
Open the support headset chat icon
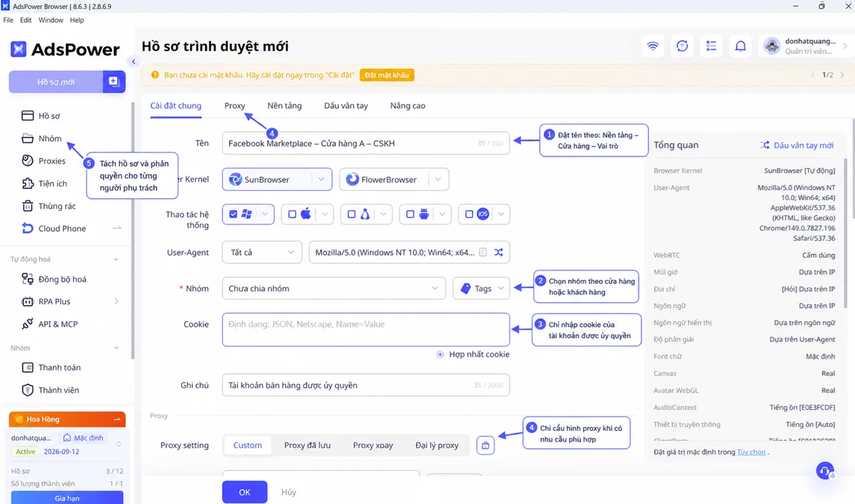pyautogui.click(x=825, y=471)
